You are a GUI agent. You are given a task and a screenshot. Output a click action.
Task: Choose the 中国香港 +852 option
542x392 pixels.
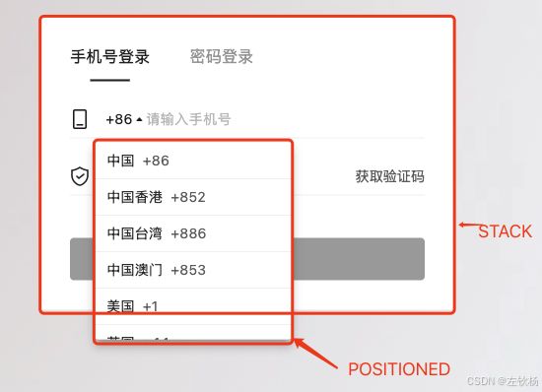click(x=193, y=197)
